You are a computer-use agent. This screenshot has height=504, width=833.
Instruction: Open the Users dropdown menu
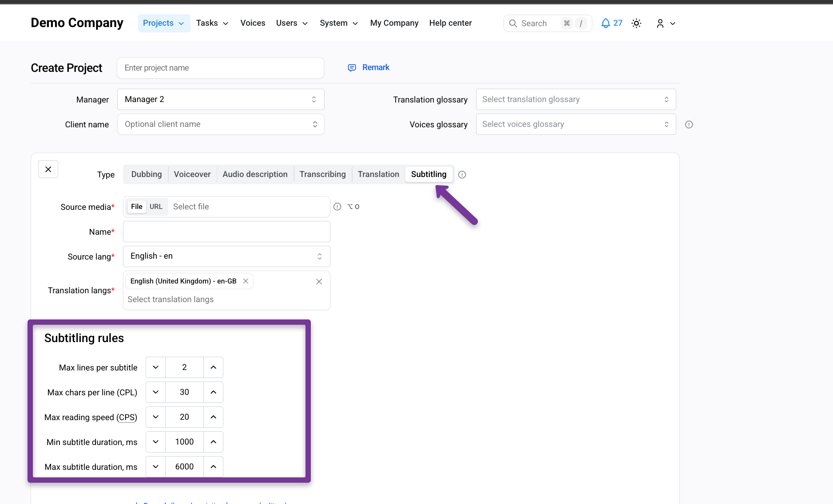[x=292, y=23]
